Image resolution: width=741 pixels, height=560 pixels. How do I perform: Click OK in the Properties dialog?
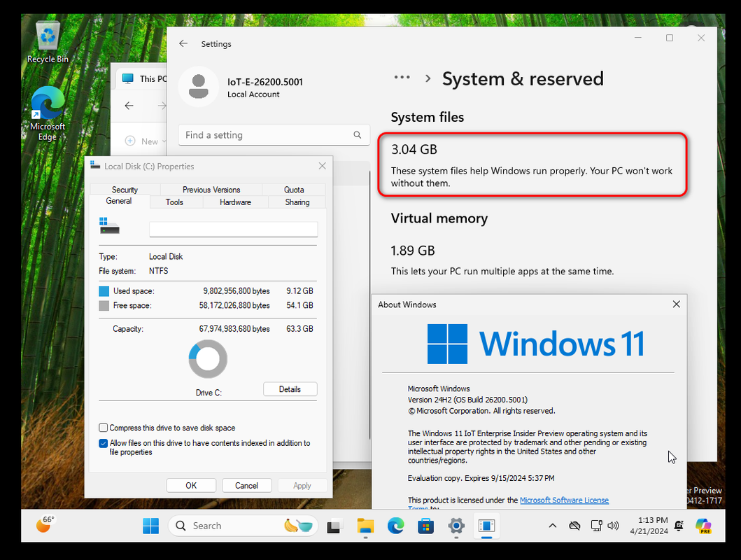(191, 485)
